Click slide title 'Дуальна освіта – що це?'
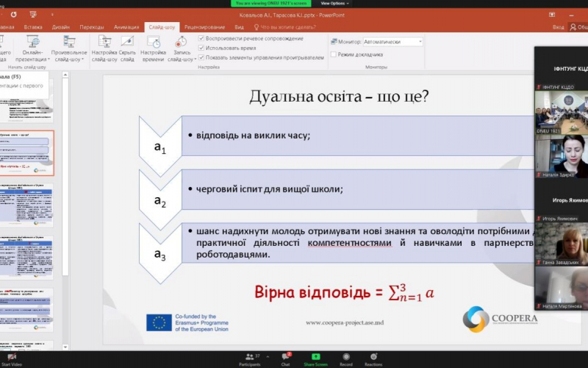 [x=339, y=96]
